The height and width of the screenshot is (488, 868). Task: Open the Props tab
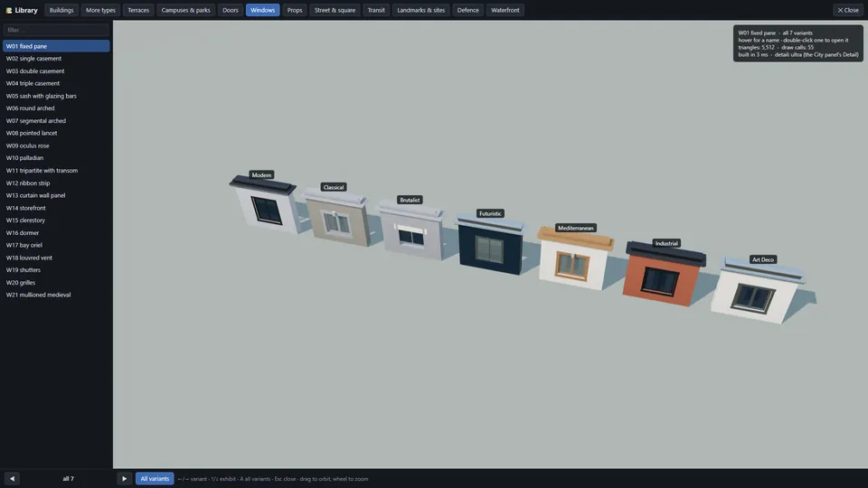(x=295, y=10)
